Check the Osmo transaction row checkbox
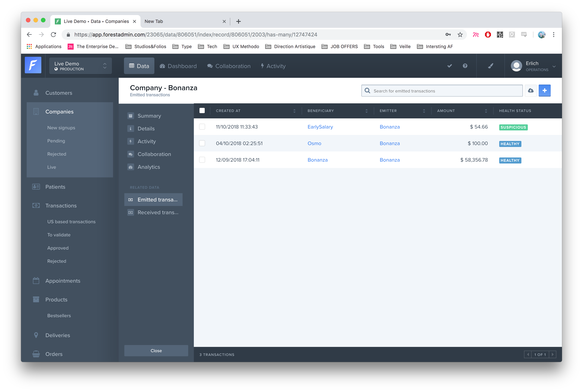The image size is (583, 392). pyautogui.click(x=202, y=143)
